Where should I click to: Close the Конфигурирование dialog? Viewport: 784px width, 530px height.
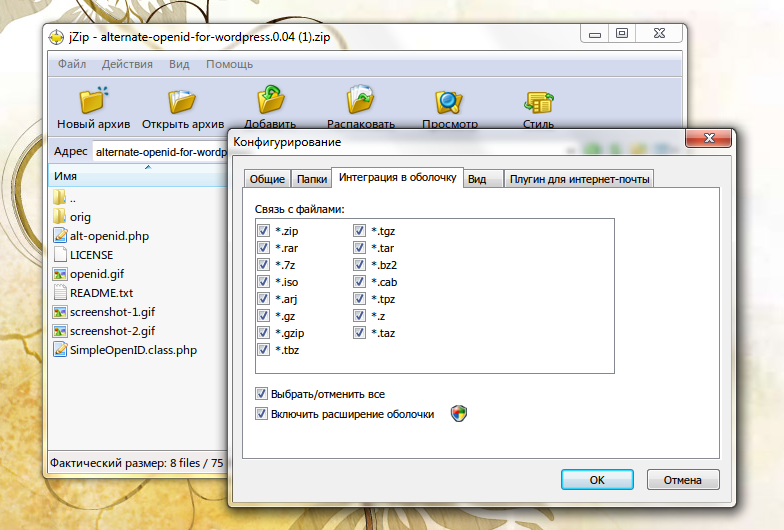coord(708,138)
